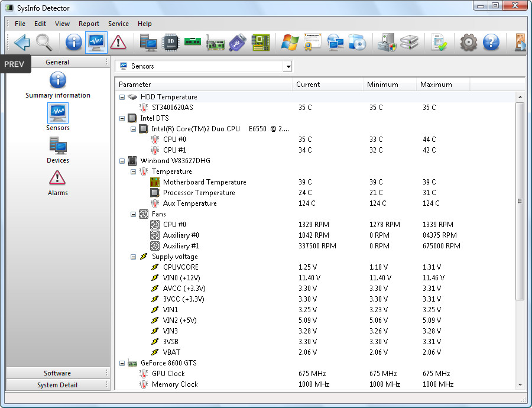Collapse the Intel DTS node
532x408 pixels.
122,118
